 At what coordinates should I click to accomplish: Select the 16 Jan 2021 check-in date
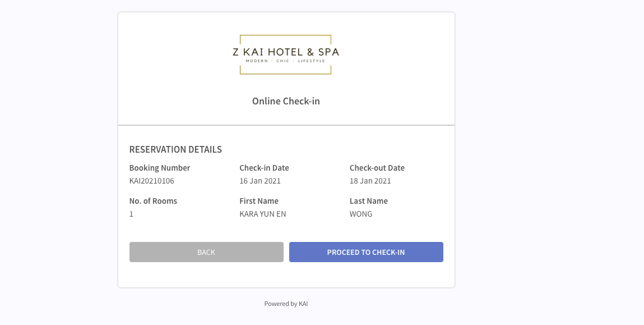(x=260, y=181)
